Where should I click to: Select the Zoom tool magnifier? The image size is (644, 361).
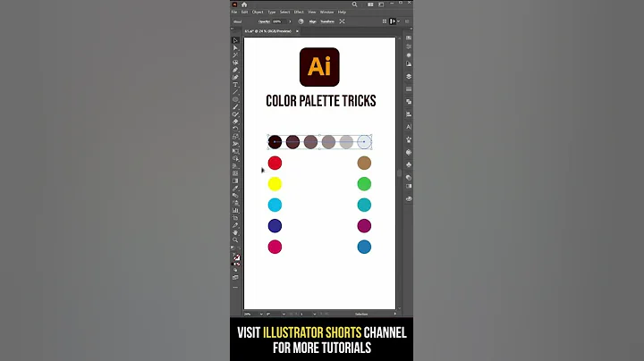[x=235, y=240]
